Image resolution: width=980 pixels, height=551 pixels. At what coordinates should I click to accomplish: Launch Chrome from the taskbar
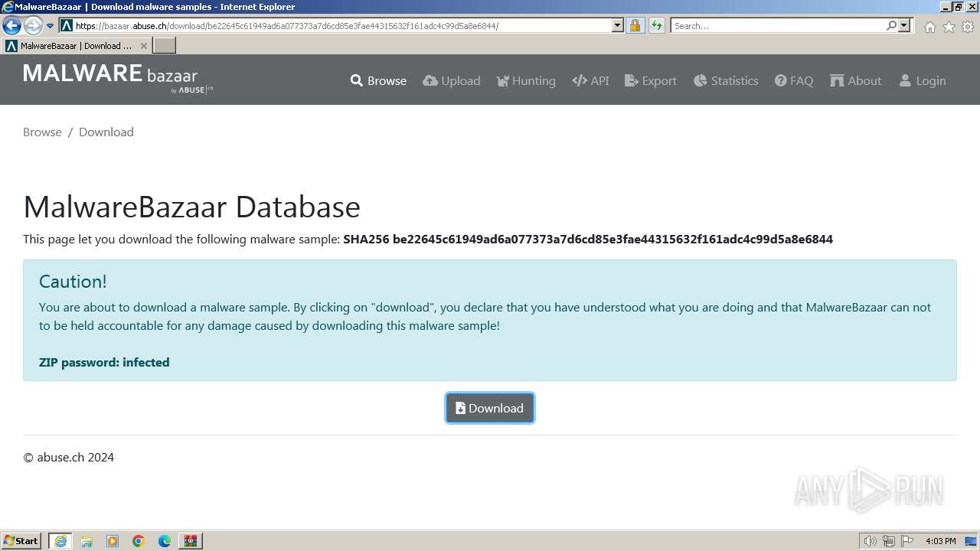pos(139,541)
